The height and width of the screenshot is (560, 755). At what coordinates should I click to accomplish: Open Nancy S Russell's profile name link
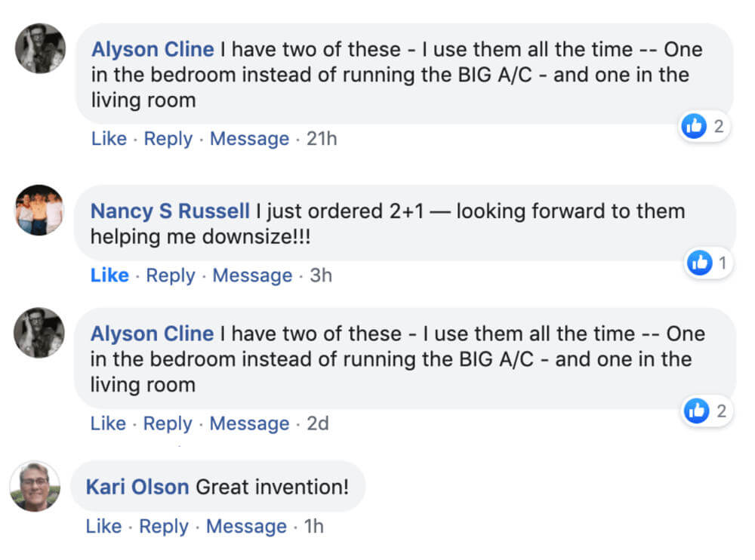coord(170,211)
